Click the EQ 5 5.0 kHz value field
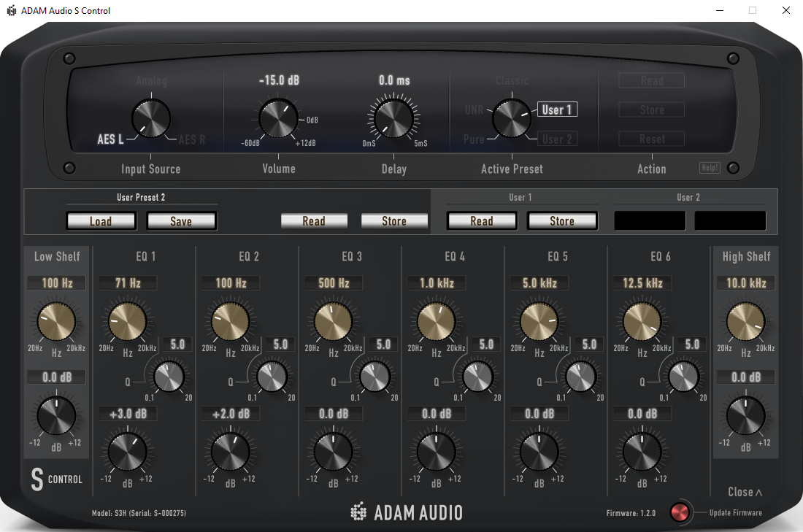The height and width of the screenshot is (532, 803). [x=539, y=282]
